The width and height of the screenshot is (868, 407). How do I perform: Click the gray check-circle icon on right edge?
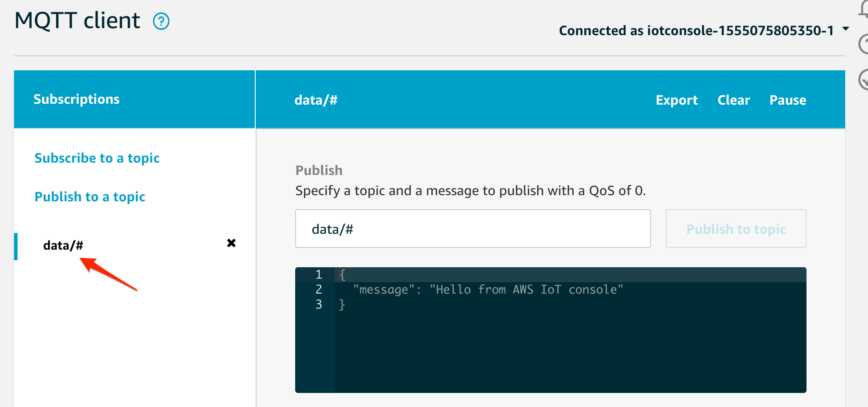[x=864, y=80]
